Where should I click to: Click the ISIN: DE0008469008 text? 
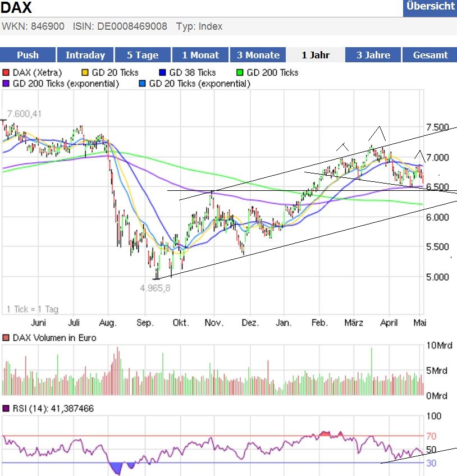pos(120,26)
